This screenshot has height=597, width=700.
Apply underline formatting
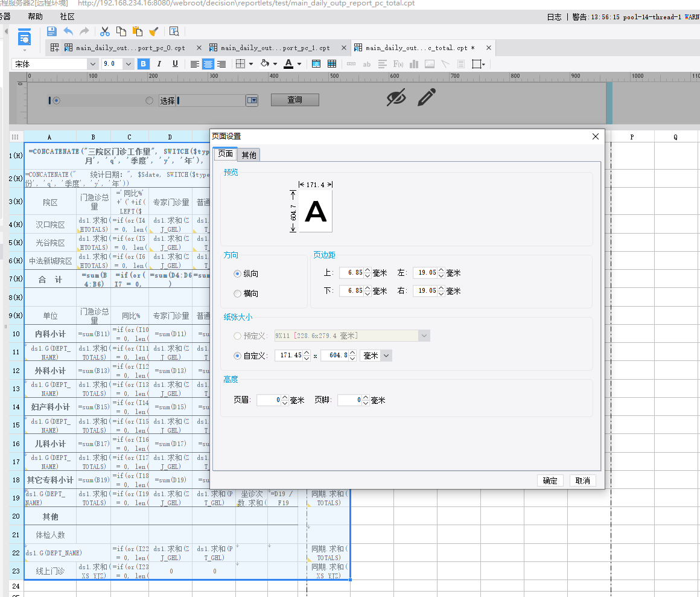(x=175, y=64)
